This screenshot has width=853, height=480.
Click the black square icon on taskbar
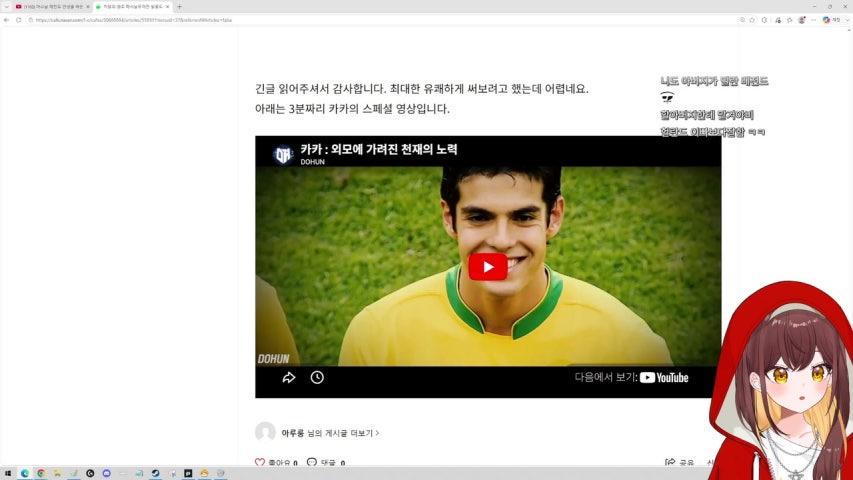pyautogui.click(x=188, y=473)
